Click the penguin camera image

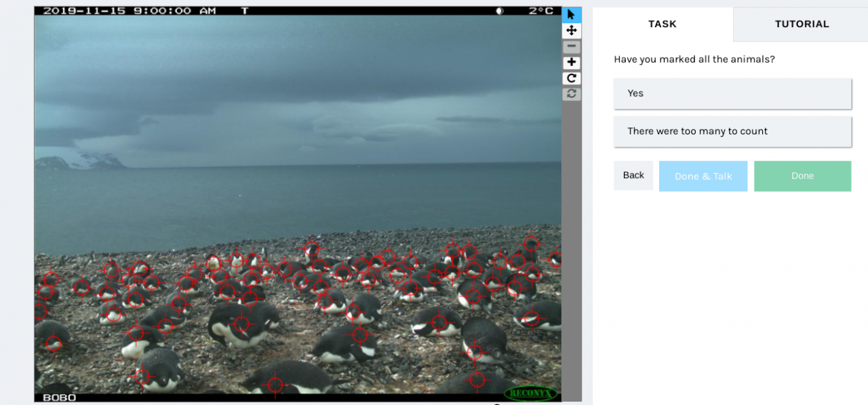[298, 204]
